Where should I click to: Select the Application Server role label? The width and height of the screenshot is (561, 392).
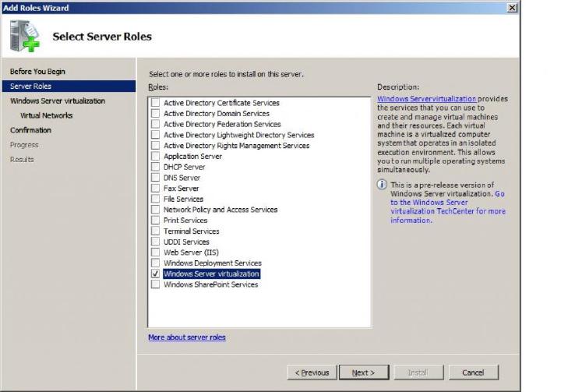[193, 156]
